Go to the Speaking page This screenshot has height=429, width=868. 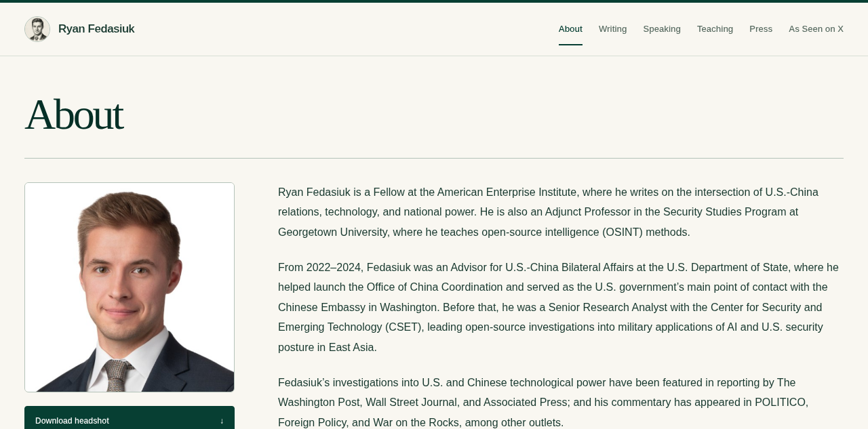point(662,29)
